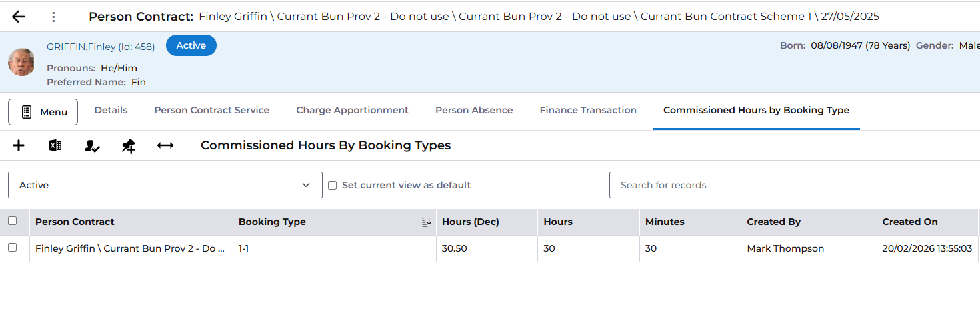The height and width of the screenshot is (323, 980).
Task: Open the Menu button
Action: coord(43,112)
